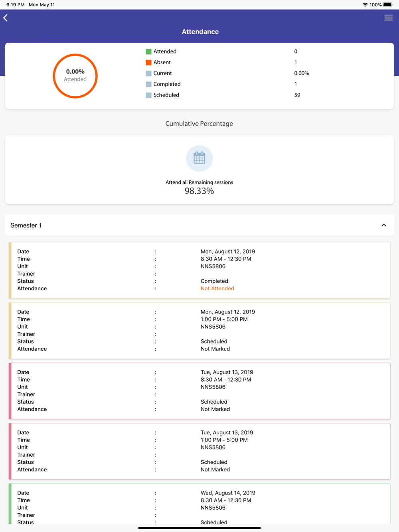The width and height of the screenshot is (399, 532).
Task: Click the orange Absent legend square
Action: [x=148, y=62]
